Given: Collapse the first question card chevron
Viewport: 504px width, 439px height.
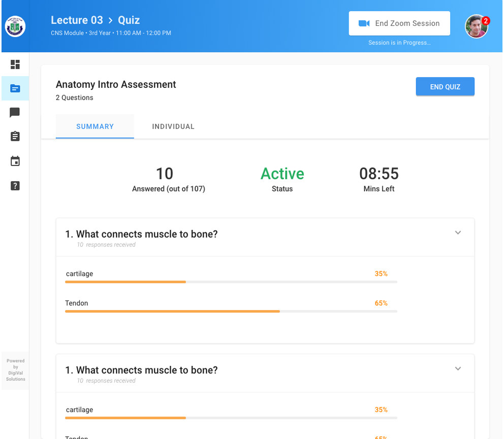Looking at the screenshot, I should pyautogui.click(x=458, y=232).
